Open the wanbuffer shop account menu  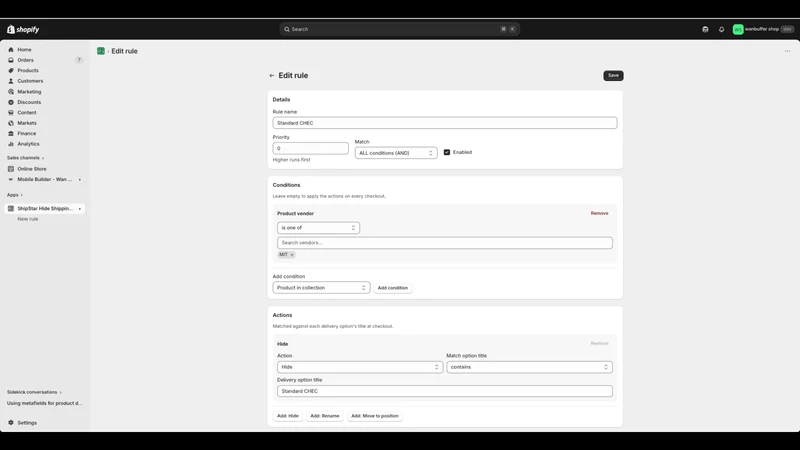(x=763, y=30)
